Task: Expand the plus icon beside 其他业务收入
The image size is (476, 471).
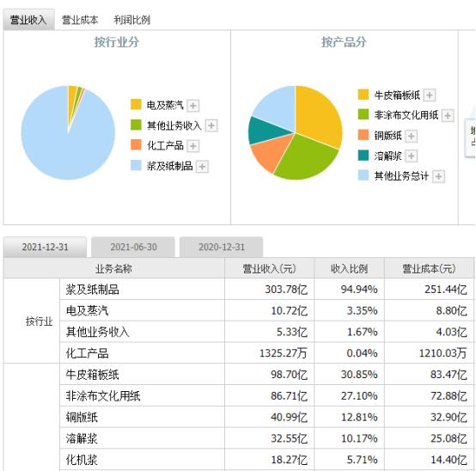Action: tap(211, 125)
